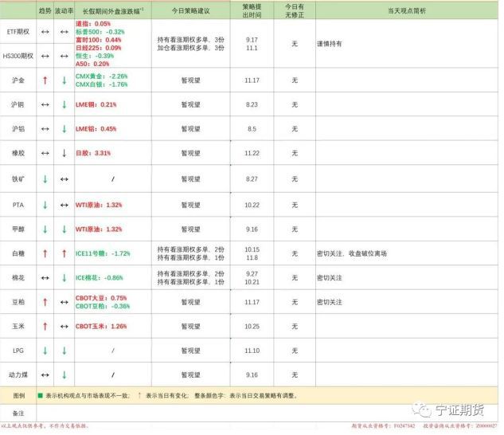Click the 谨慎持有 comment
The width and height of the screenshot is (504, 435).
329,44
